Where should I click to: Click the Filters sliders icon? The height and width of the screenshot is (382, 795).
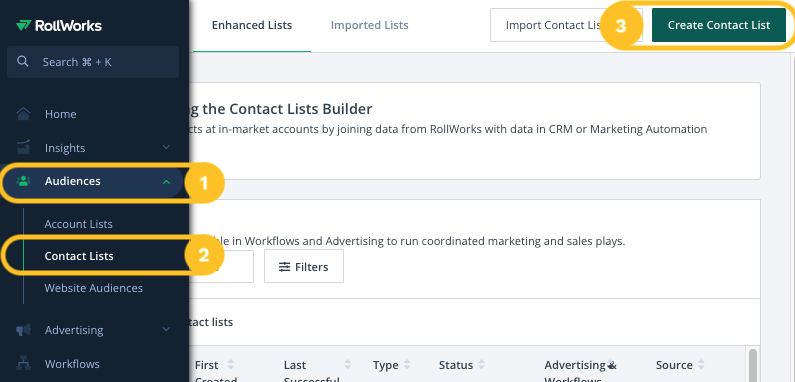pos(284,267)
